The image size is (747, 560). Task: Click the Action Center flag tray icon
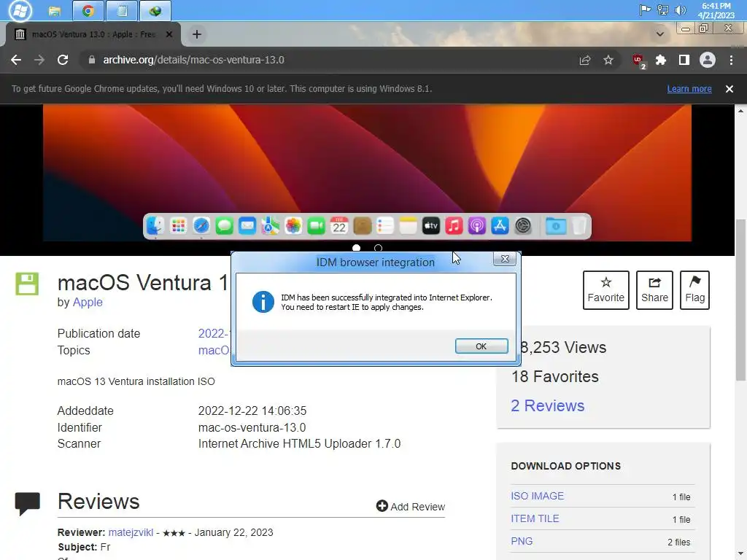(645, 10)
